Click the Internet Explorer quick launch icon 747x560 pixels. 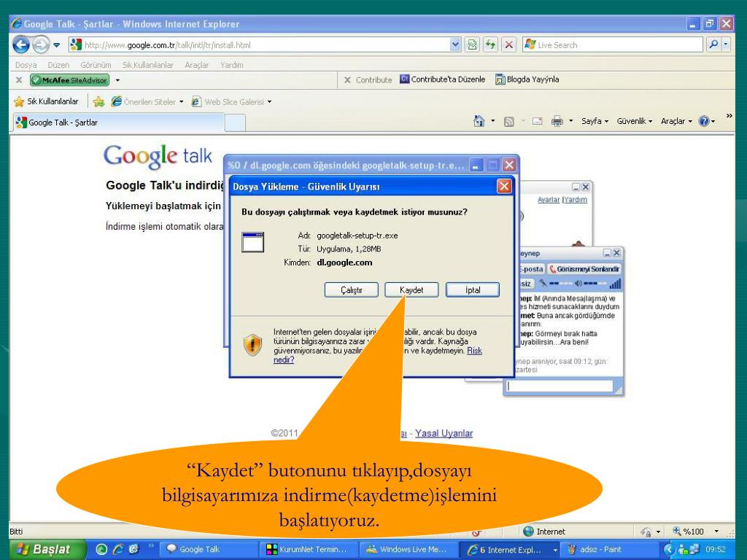tap(117, 549)
